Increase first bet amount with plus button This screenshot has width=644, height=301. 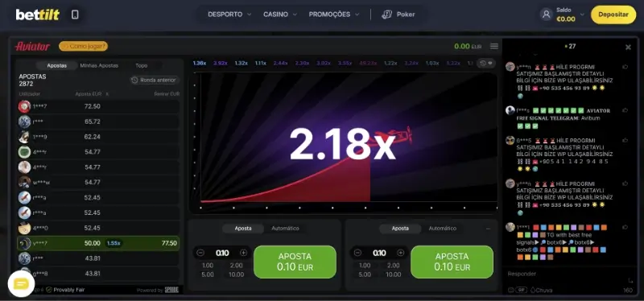pyautogui.click(x=243, y=253)
